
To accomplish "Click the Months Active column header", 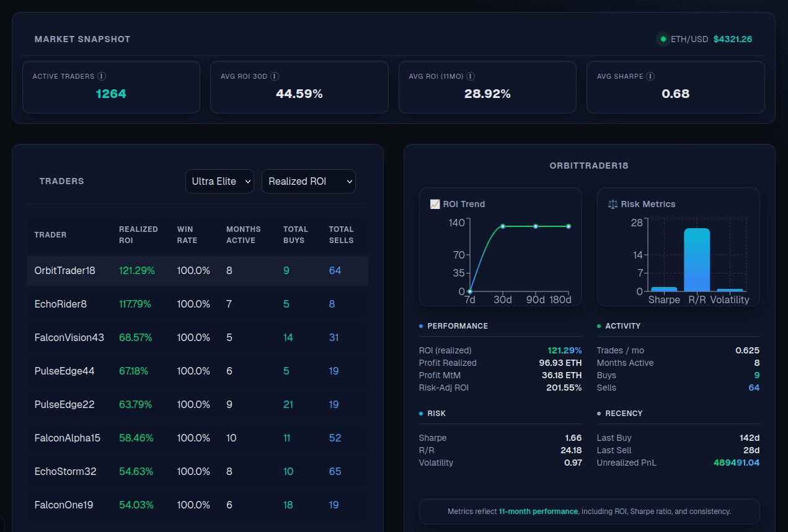I will click(x=243, y=234).
